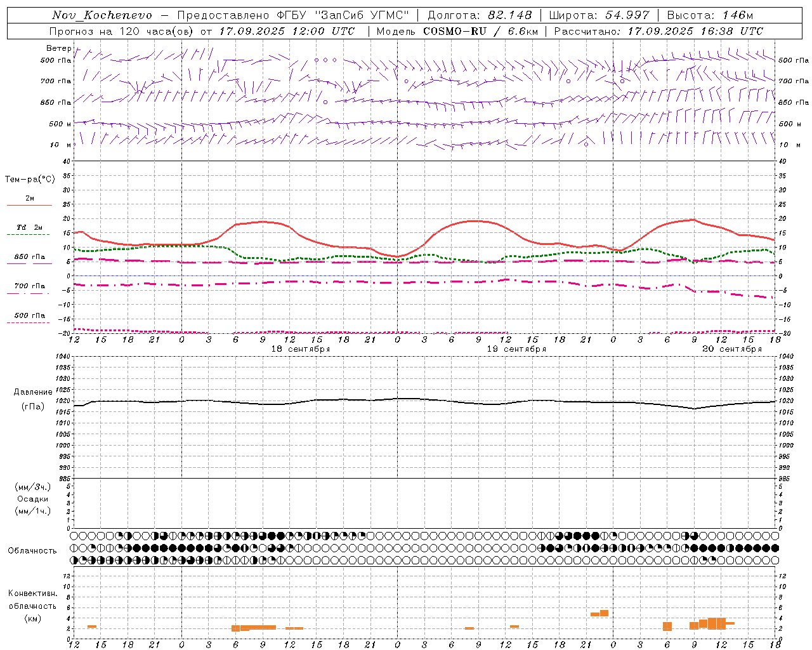Click the 500 м label left of wind panel
This screenshot has width=812, height=650.
tap(60, 124)
